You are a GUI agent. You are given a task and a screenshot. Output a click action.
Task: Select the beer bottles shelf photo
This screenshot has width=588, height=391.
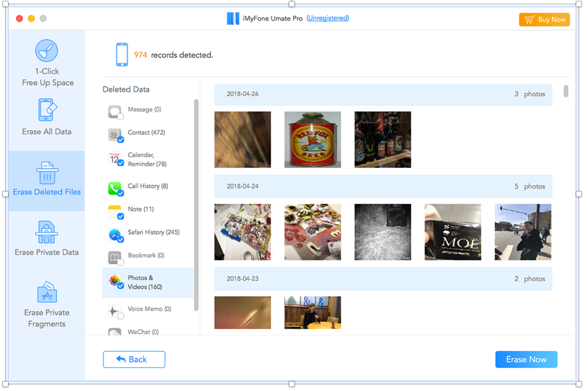(x=383, y=140)
